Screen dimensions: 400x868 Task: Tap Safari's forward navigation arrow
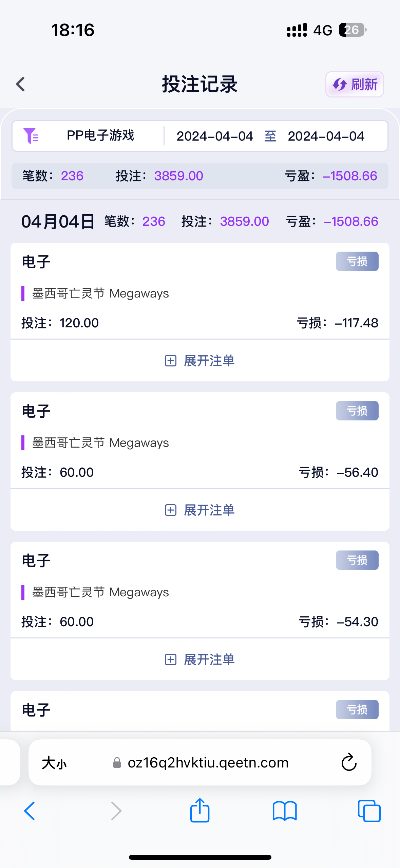[x=116, y=811]
